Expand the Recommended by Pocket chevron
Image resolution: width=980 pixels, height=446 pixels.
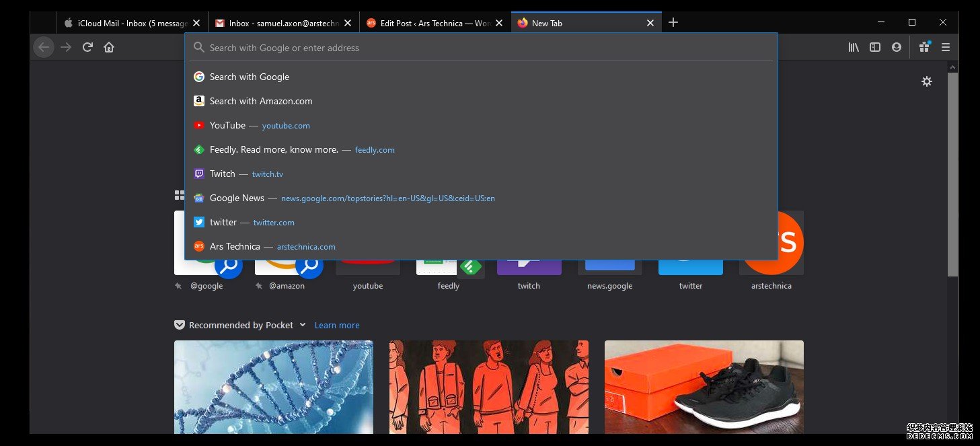tap(302, 325)
